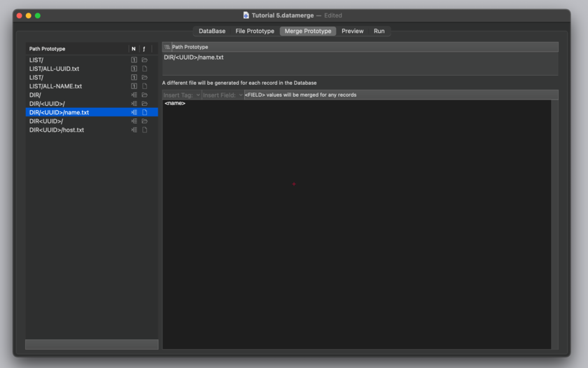Viewport: 588px width, 368px height.
Task: Click the path field showing DIR/<UUID>/name.txt
Action: click(x=360, y=64)
